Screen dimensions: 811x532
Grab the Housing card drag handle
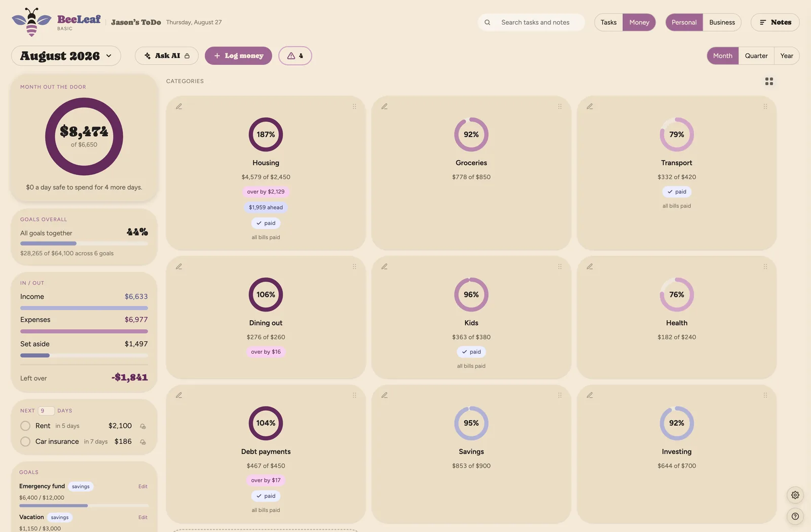(x=354, y=106)
